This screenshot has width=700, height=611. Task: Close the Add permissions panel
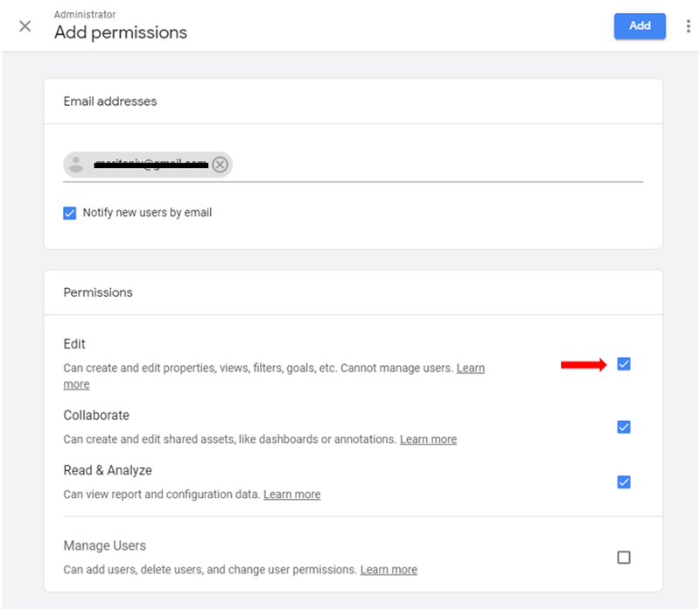pos(24,26)
